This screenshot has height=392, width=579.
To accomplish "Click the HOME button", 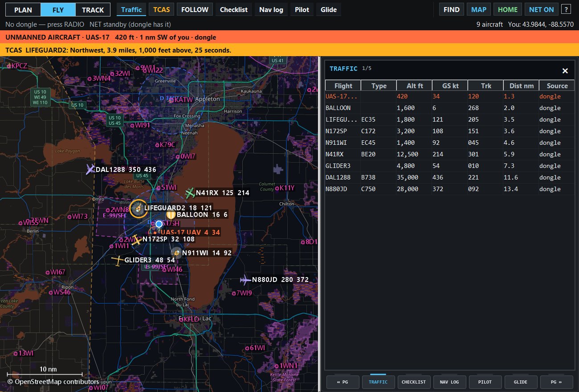I will click(x=508, y=9).
